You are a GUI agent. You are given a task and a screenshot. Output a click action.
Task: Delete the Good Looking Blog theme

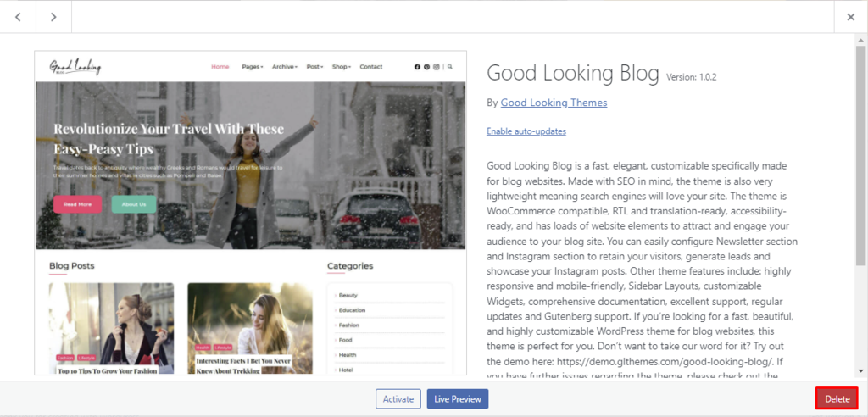[x=837, y=398]
